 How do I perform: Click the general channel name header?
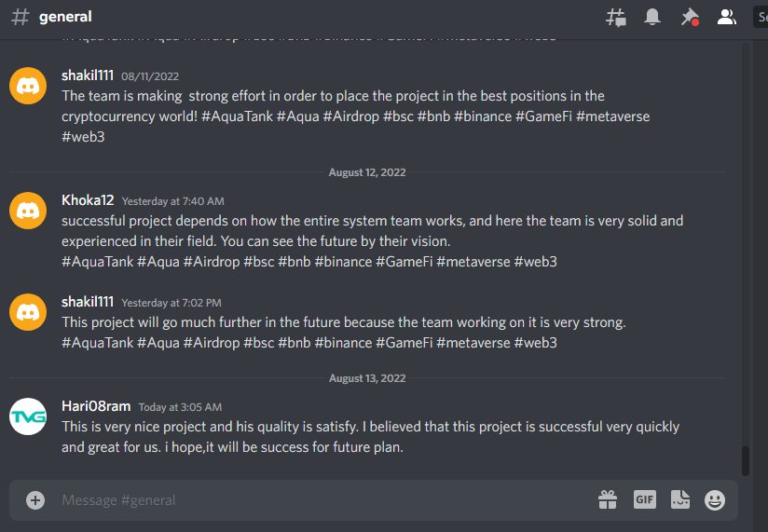65,17
